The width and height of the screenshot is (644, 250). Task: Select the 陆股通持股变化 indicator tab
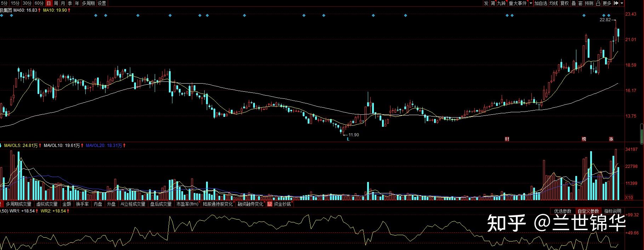218,204
